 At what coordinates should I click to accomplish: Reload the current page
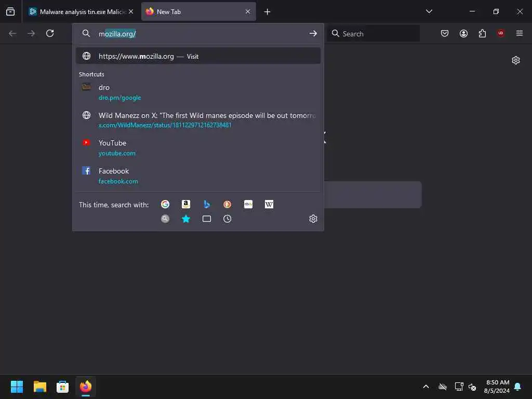point(50,33)
